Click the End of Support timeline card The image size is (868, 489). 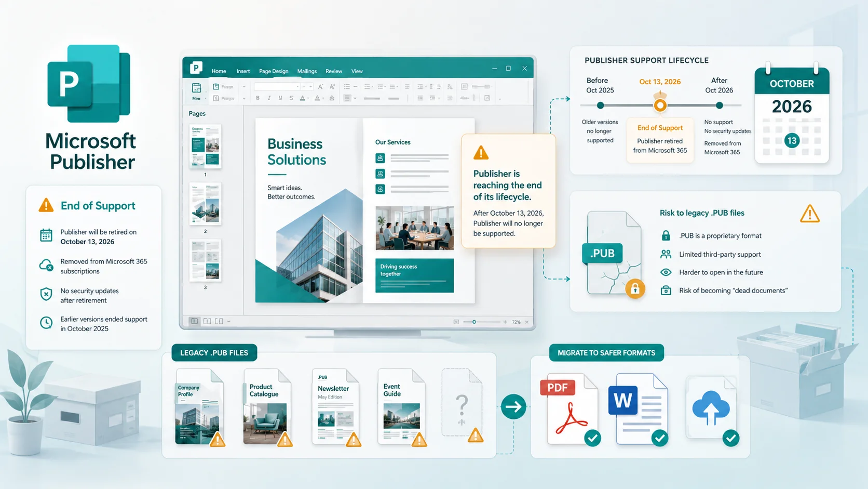click(660, 140)
